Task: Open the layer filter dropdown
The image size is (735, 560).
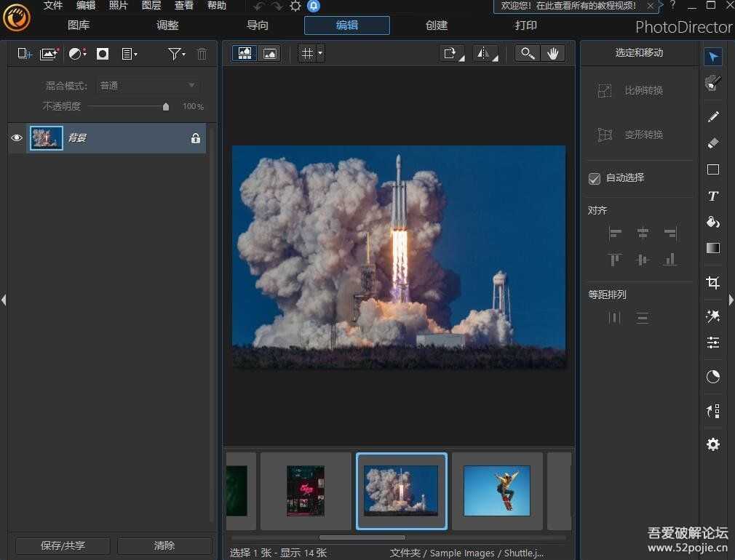Action: pos(176,54)
